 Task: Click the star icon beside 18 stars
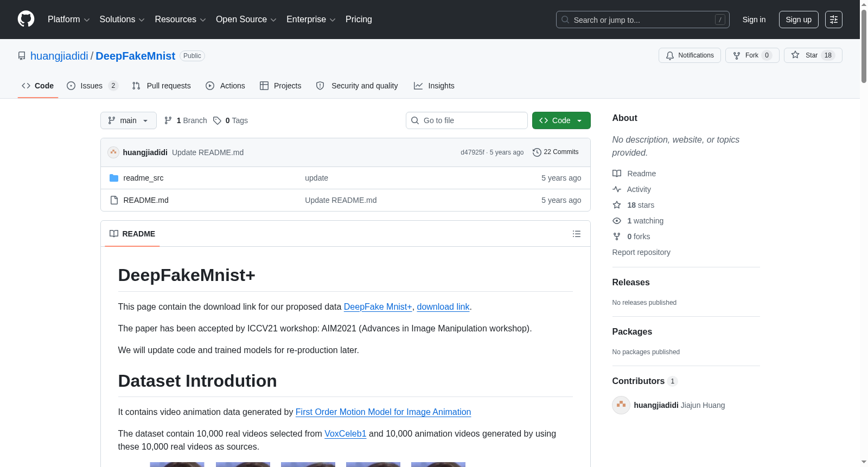pos(617,205)
